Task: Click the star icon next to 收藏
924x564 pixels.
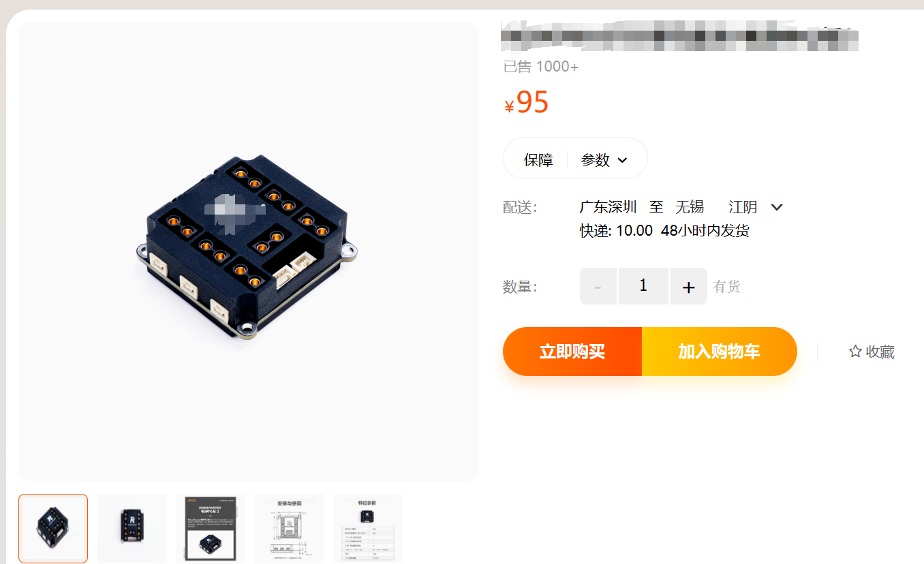Action: coord(855,351)
